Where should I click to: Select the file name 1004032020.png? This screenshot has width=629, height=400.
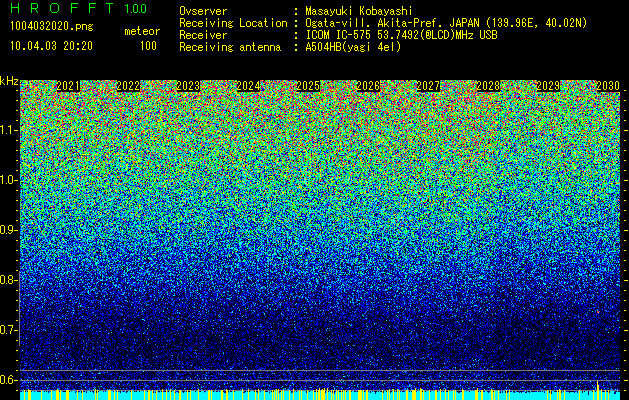click(x=52, y=26)
